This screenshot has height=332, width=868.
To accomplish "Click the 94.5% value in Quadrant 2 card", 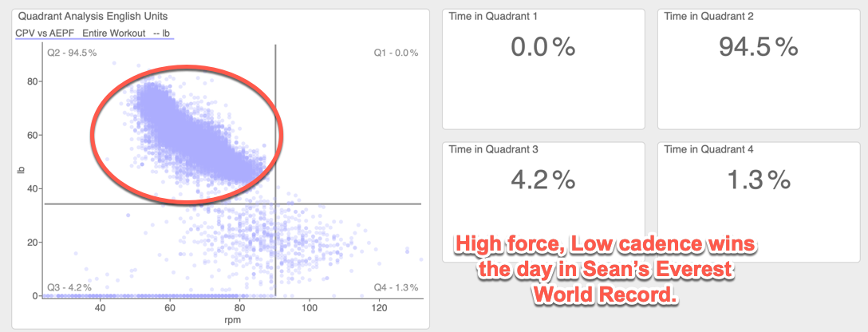I will (758, 48).
